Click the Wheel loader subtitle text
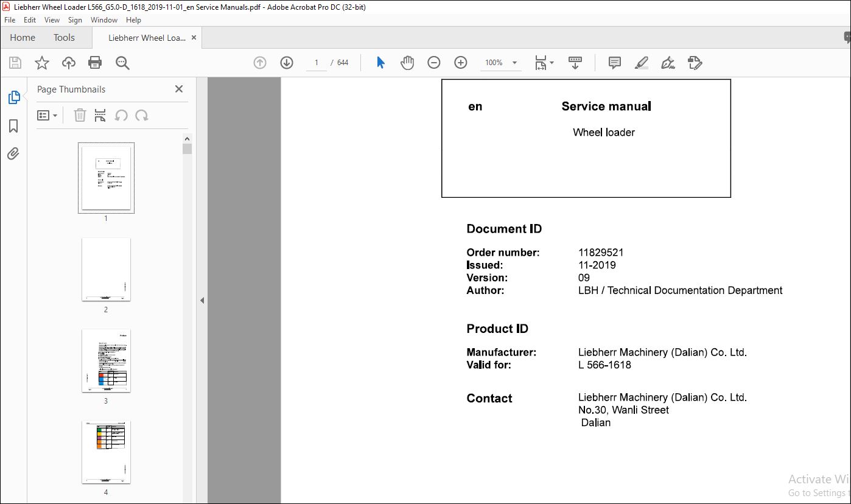851x504 pixels. [604, 133]
